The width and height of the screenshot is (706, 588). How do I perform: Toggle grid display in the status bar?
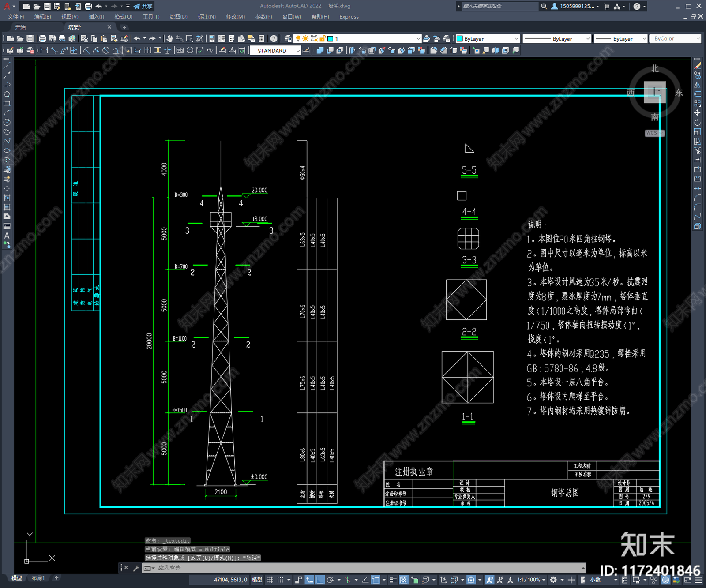pyautogui.click(x=270, y=580)
